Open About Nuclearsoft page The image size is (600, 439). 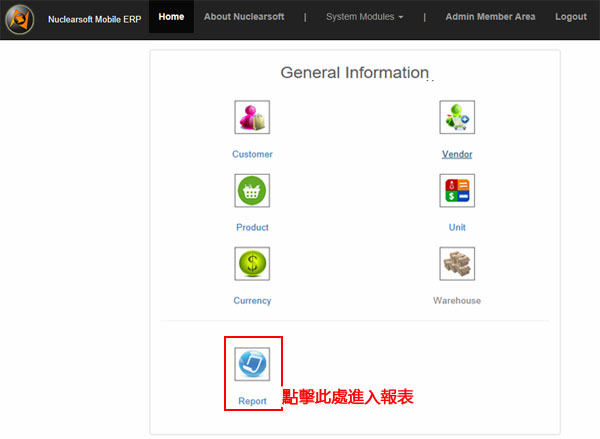pos(244,17)
